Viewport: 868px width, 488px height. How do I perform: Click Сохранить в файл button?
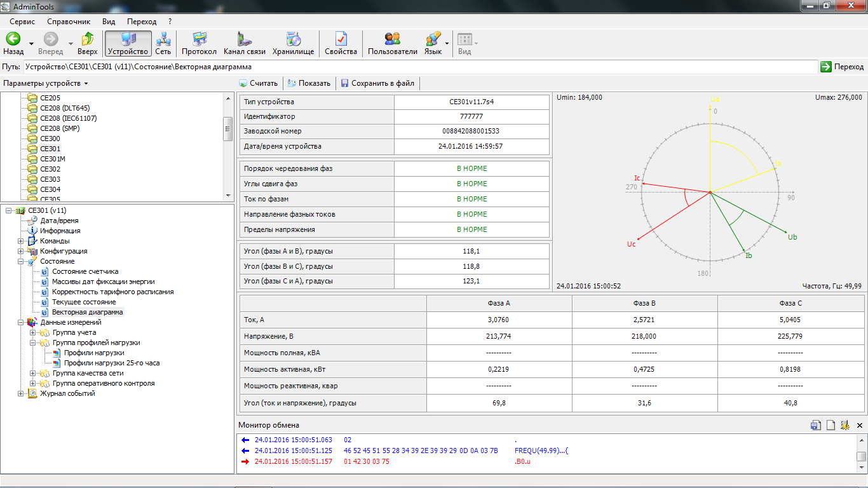click(378, 83)
